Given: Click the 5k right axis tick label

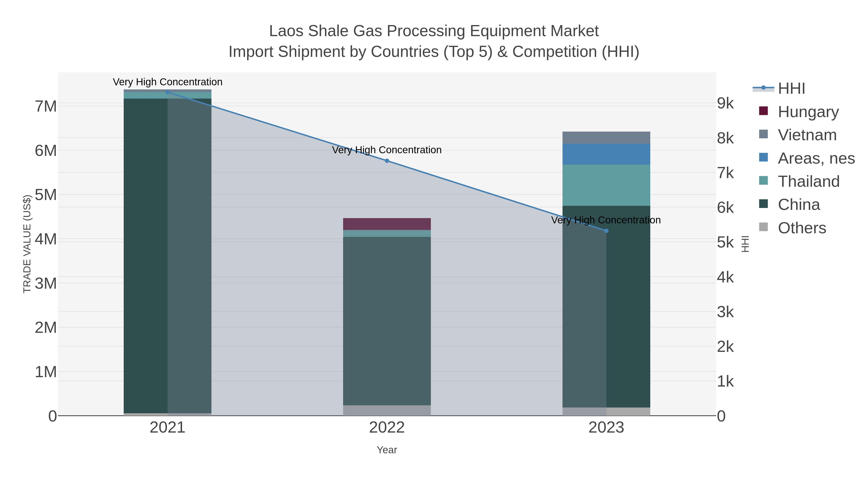Looking at the screenshot, I should point(726,242).
